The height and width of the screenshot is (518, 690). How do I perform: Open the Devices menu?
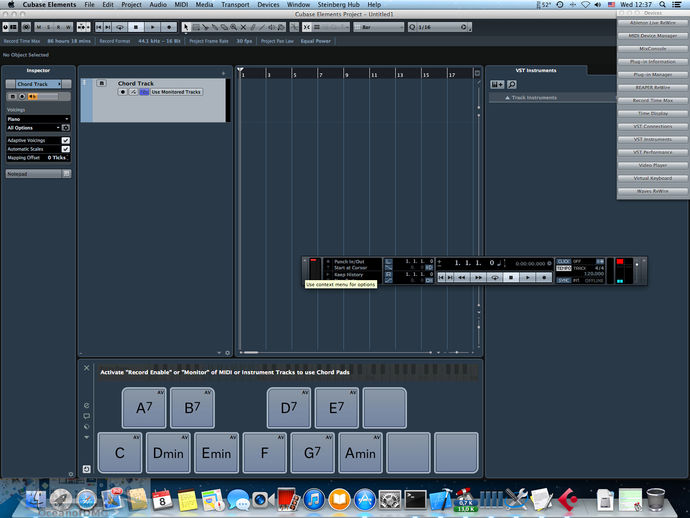[x=268, y=4]
